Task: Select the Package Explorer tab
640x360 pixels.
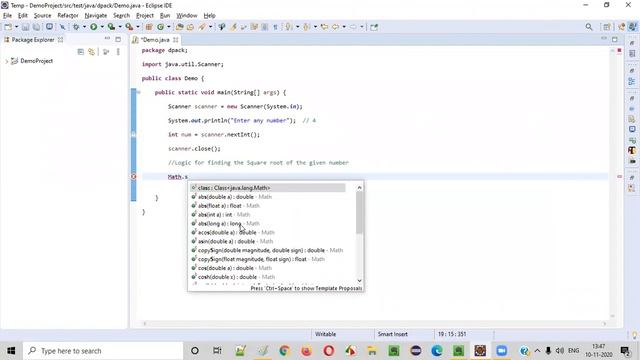Action: (33, 40)
